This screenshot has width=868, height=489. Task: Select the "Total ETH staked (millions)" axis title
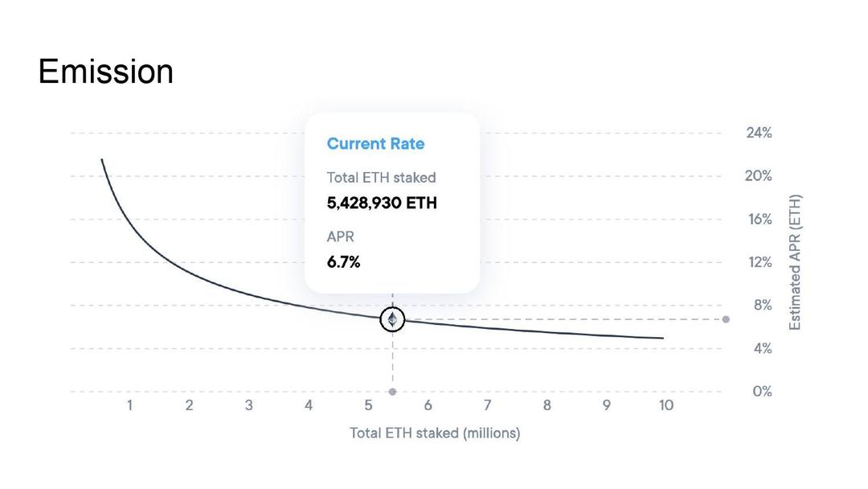(x=435, y=433)
